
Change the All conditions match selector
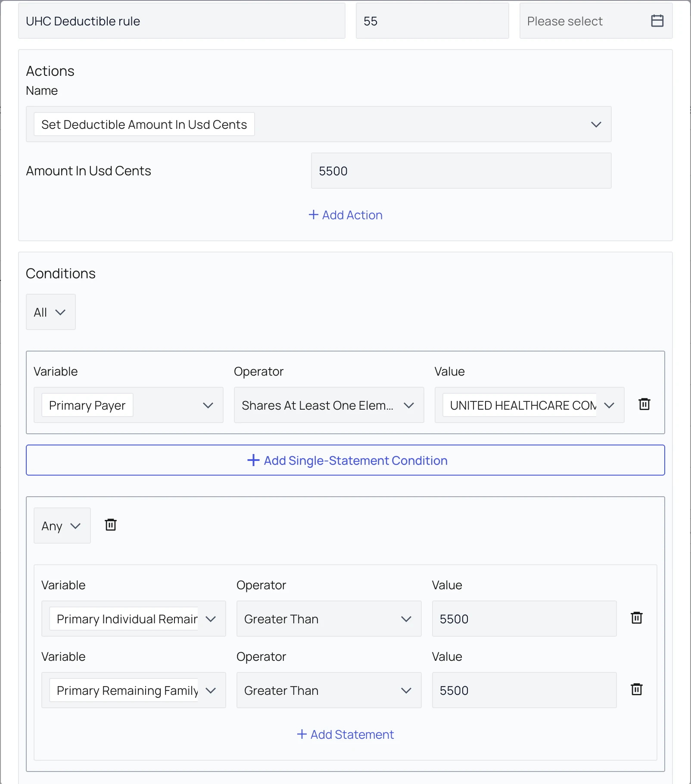(51, 312)
